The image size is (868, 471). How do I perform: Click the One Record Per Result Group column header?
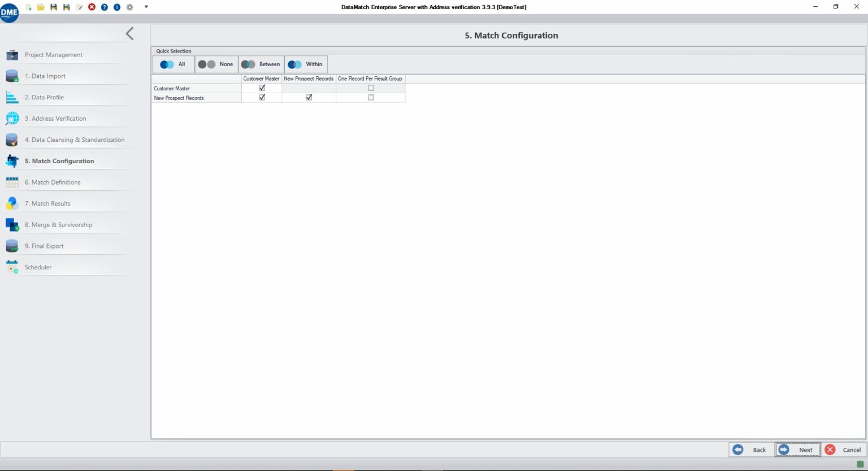pos(370,79)
